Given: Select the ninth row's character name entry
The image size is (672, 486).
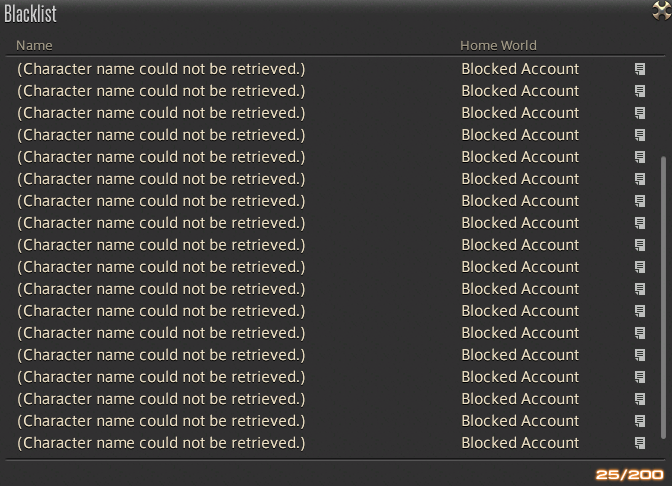Looking at the screenshot, I should pos(161,245).
